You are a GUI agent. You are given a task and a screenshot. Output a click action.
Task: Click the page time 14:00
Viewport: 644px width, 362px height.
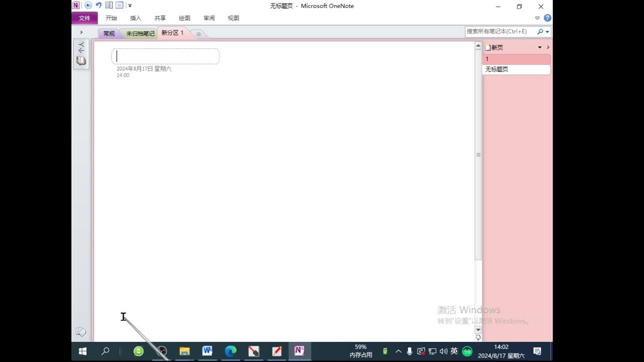click(x=123, y=75)
